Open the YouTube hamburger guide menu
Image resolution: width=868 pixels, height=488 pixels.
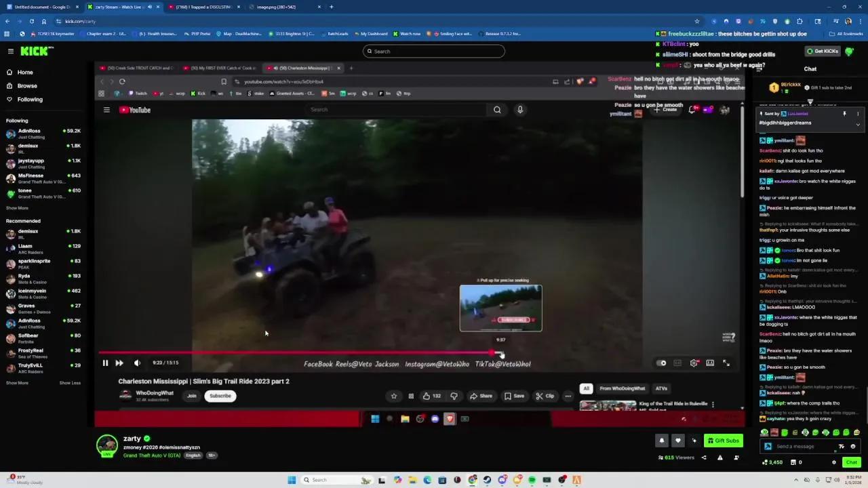(x=106, y=109)
